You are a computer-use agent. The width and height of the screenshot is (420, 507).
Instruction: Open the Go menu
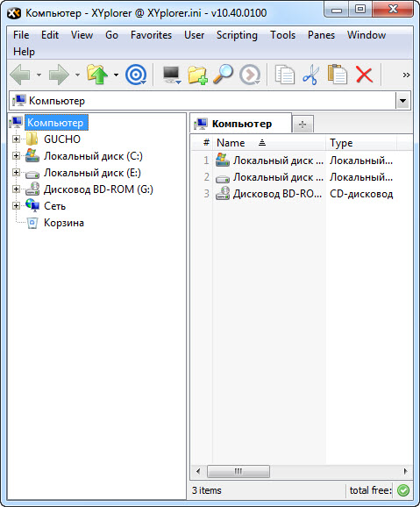(111, 35)
